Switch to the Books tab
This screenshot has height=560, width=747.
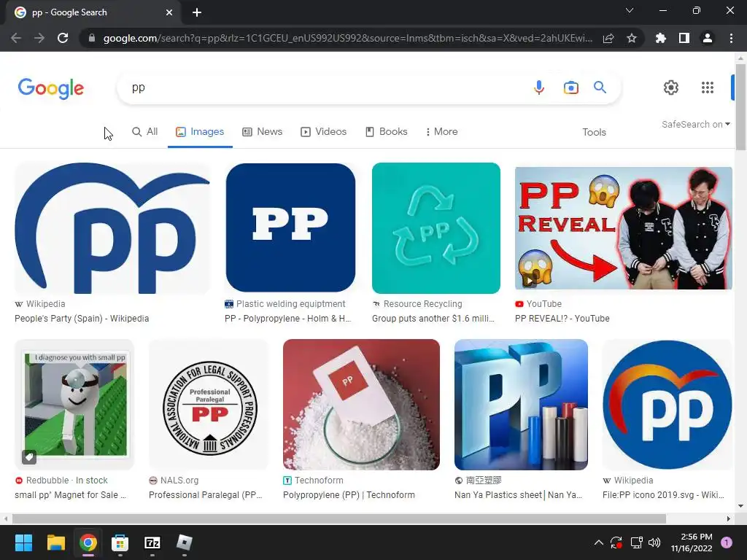[x=387, y=131]
